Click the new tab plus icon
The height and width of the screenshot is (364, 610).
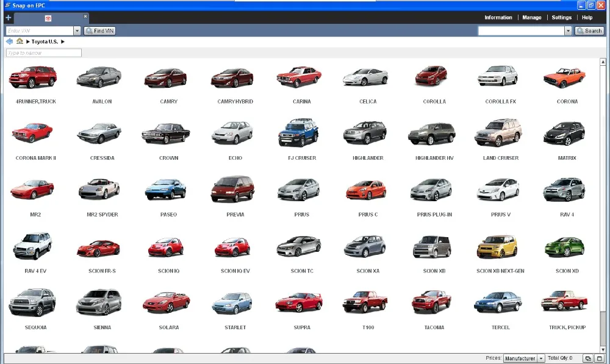(7, 17)
